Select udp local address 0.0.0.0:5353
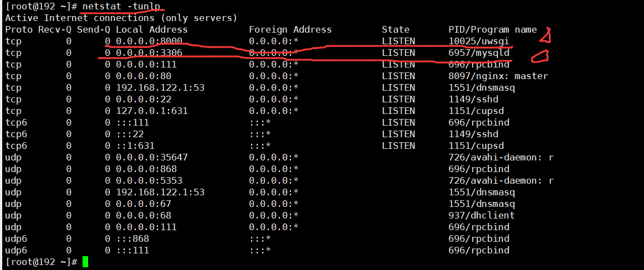This screenshot has height=270, width=644. click(149, 180)
